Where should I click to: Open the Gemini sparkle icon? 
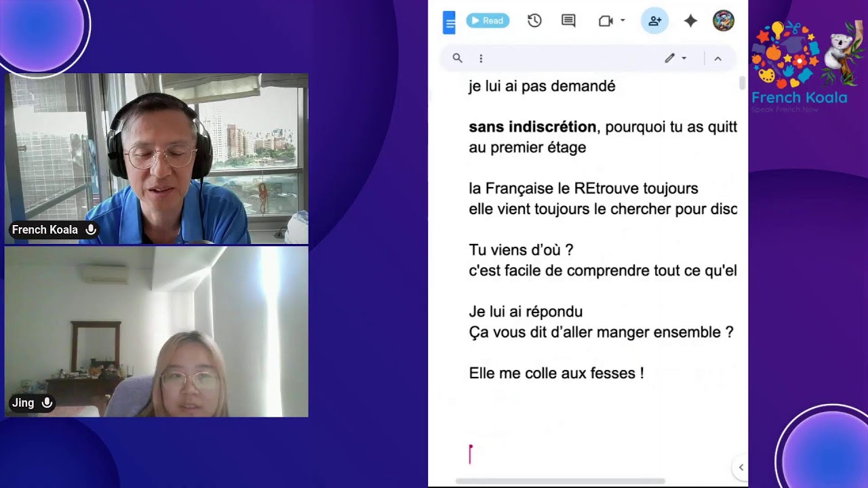point(690,21)
